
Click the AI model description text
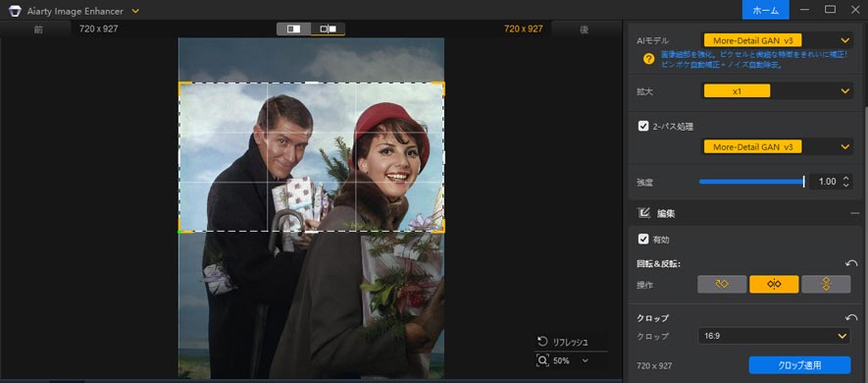(x=754, y=60)
